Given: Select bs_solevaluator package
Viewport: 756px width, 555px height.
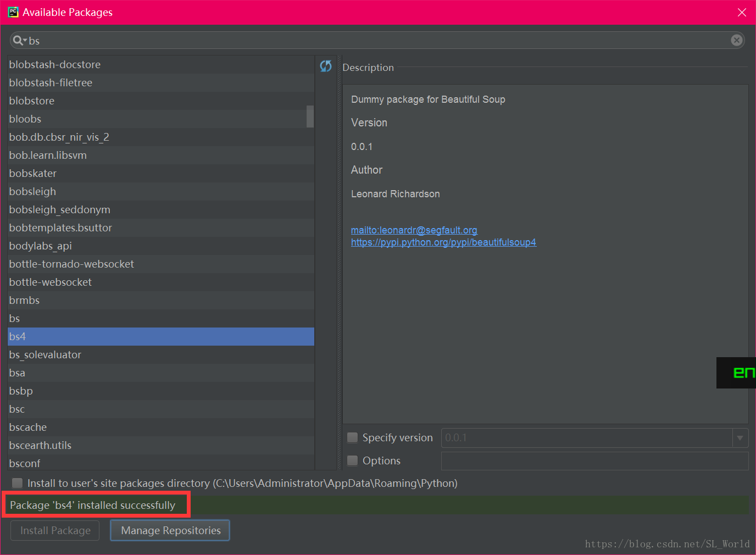Looking at the screenshot, I should coord(161,354).
